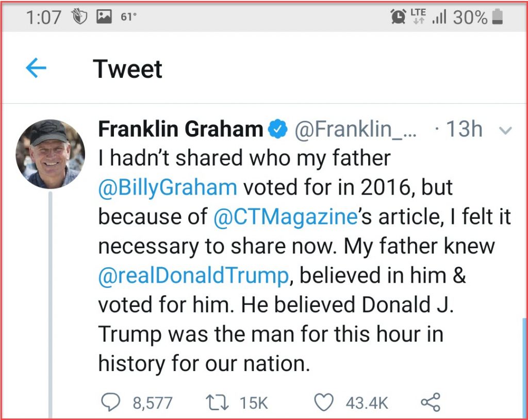Viewport: 528px width, 420px height.
Task: Open the @realDonaldTrump mention link
Action: (193, 276)
